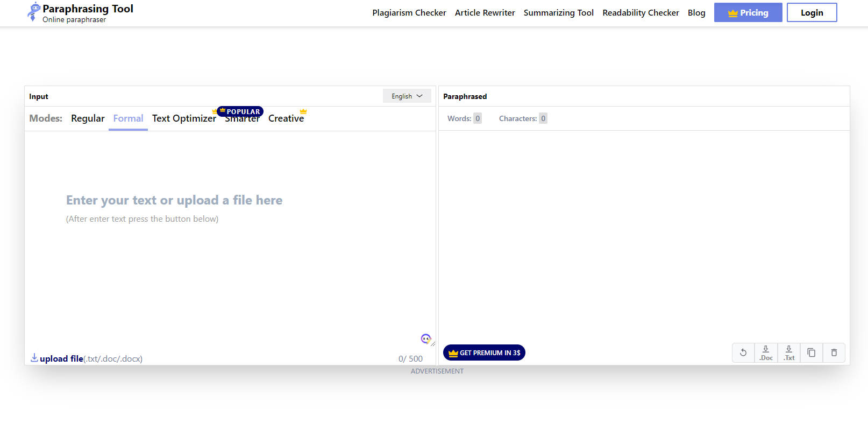
Task: Click the upload file link
Action: 61,358
